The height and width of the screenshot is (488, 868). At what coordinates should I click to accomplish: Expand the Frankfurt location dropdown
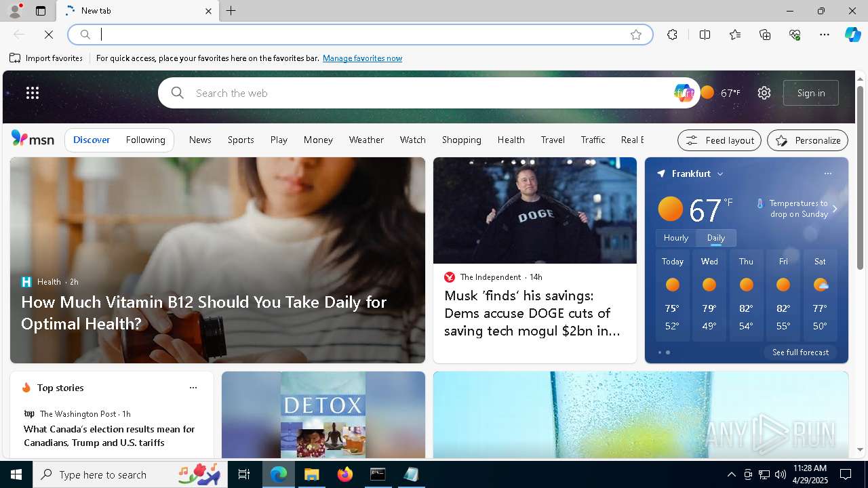pyautogui.click(x=720, y=174)
